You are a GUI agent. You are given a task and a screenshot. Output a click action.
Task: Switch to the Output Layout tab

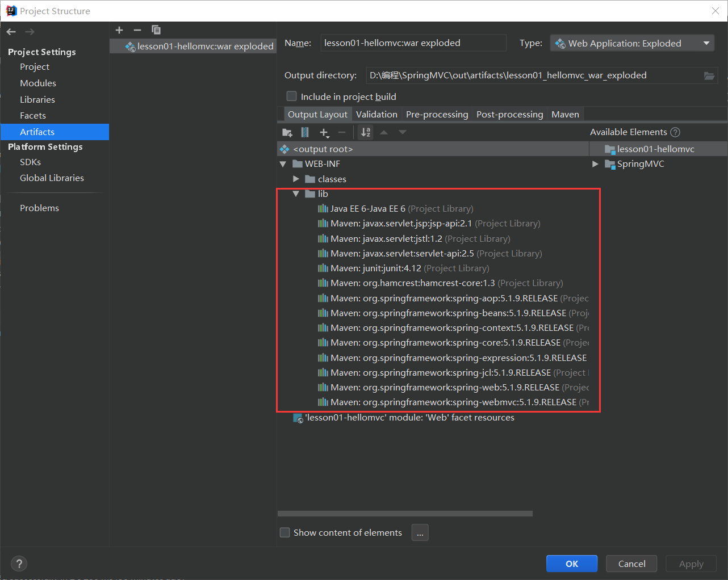pyautogui.click(x=317, y=114)
